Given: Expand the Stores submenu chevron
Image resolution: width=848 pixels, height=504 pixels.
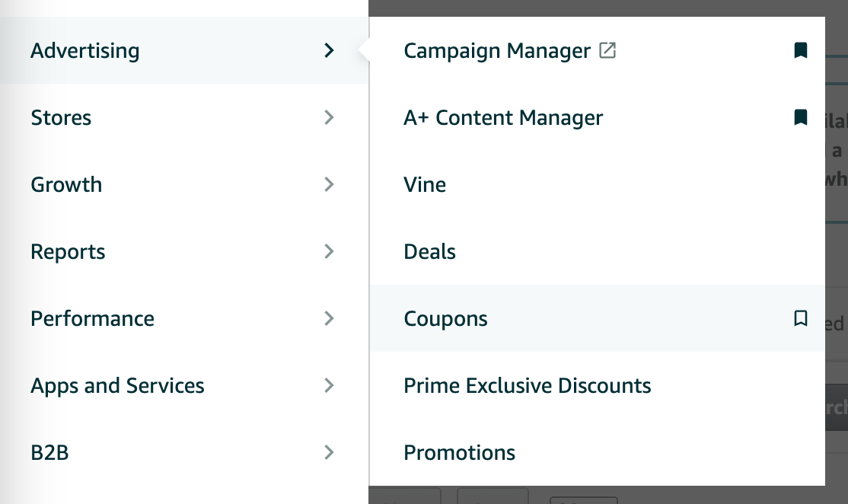Looking at the screenshot, I should 329,117.
